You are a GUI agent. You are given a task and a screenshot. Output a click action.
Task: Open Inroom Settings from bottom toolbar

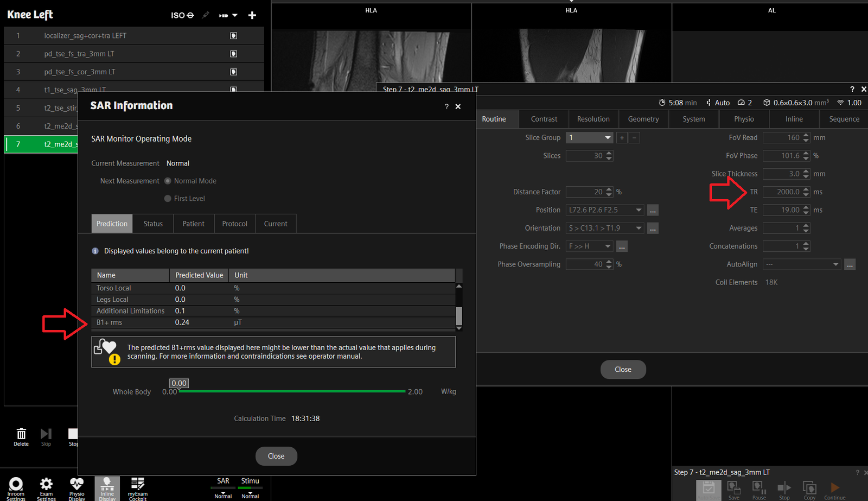click(16, 487)
